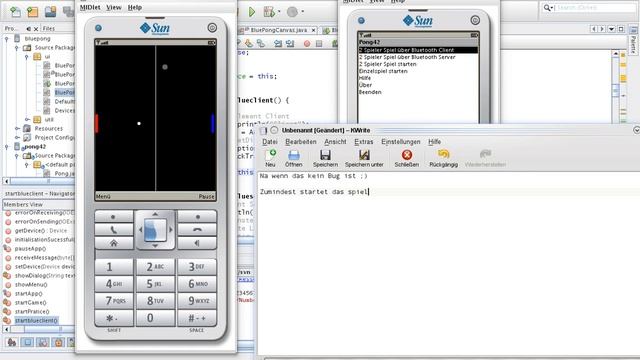Click the 0 key on phone keypad

coord(155,318)
